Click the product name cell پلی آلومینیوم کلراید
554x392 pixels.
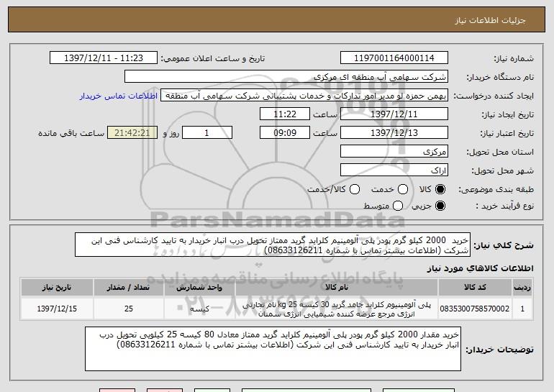pyautogui.click(x=337, y=309)
